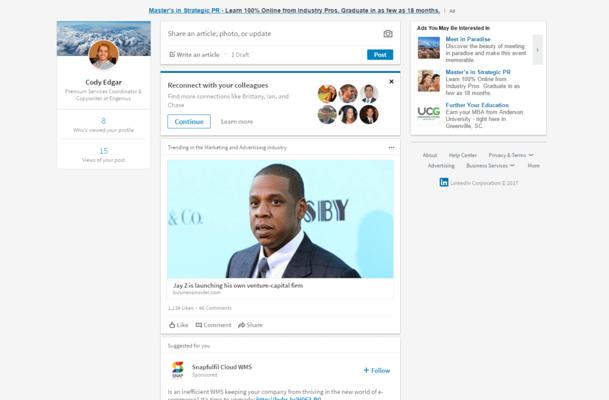609x400 pixels.
Task: Show next ads with the chevron arrow
Action: [537, 49]
